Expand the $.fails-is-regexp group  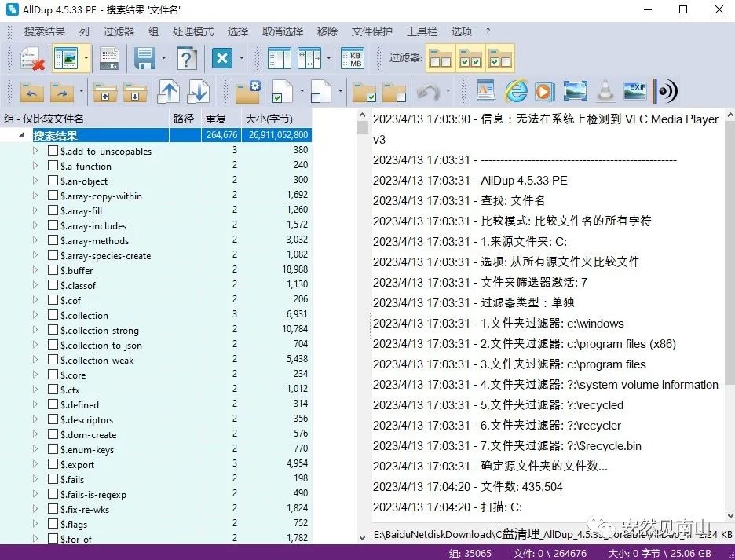pyautogui.click(x=35, y=493)
